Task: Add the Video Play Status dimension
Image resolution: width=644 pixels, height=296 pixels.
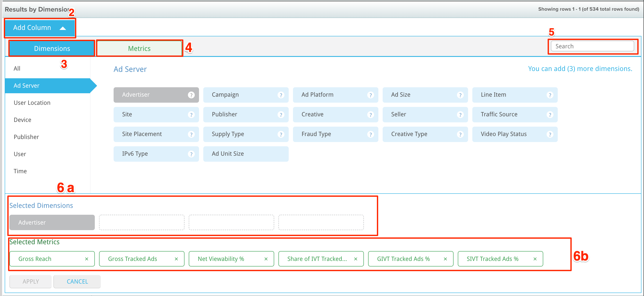Action: pyautogui.click(x=515, y=134)
